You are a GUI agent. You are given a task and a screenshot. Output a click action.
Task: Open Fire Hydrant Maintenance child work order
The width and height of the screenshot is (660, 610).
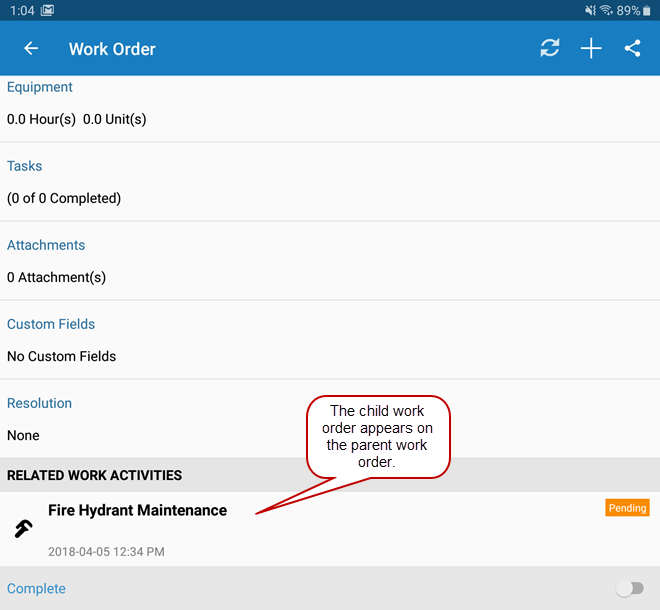point(137,510)
